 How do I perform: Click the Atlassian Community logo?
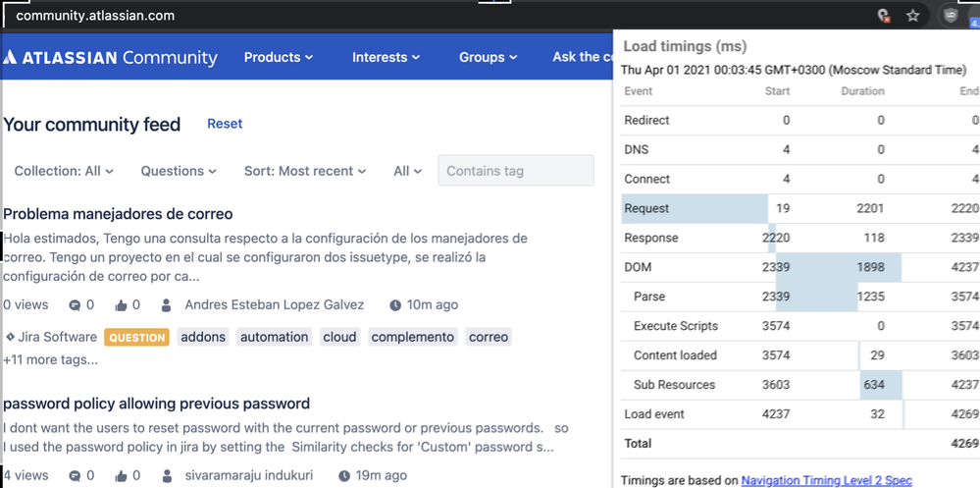110,57
